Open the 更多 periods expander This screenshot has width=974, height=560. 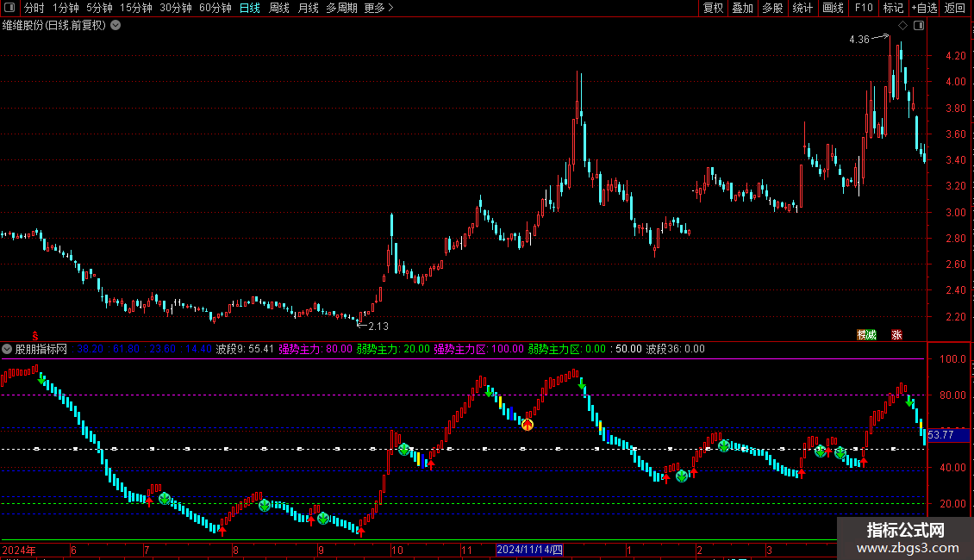[378, 8]
